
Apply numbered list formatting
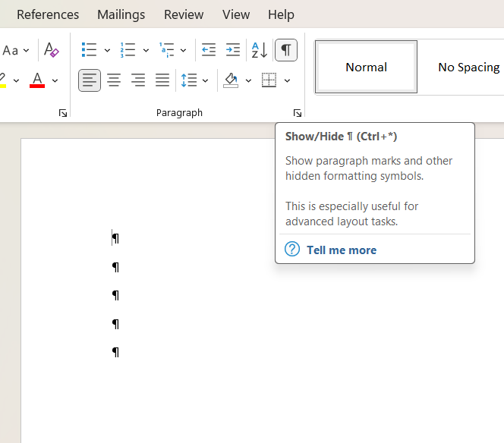tap(128, 50)
